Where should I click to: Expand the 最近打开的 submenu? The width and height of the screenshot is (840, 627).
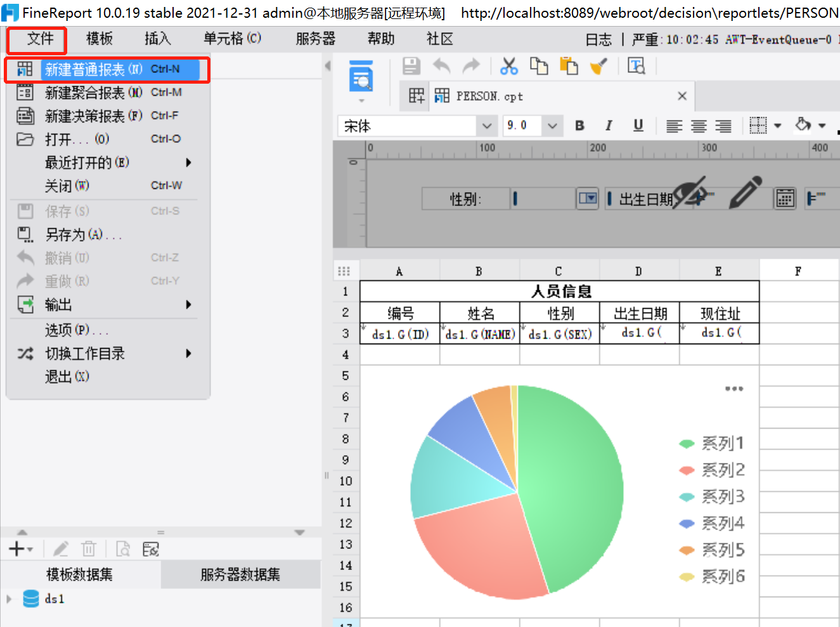tap(107, 162)
